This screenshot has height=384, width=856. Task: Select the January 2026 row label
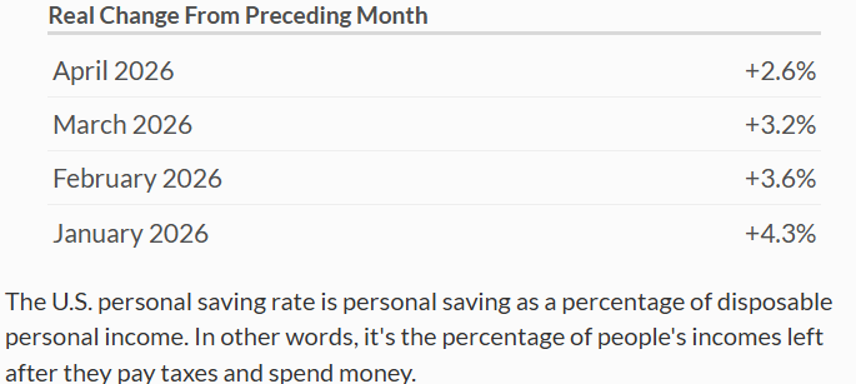click(x=130, y=234)
